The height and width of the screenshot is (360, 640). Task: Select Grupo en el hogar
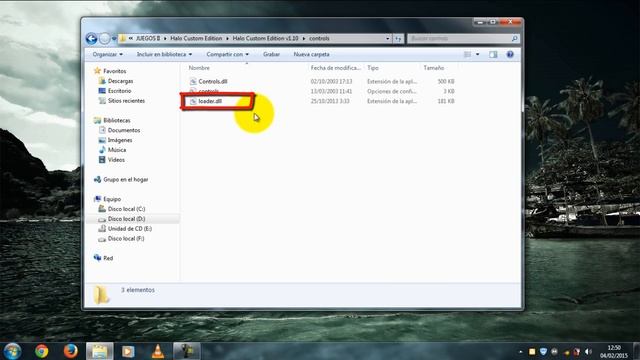click(126, 180)
